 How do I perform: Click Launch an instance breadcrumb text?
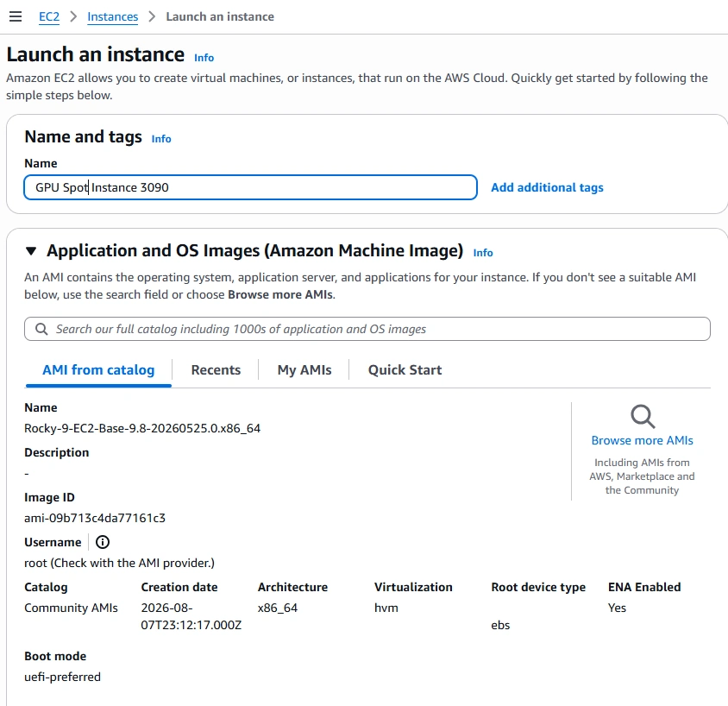(x=220, y=16)
